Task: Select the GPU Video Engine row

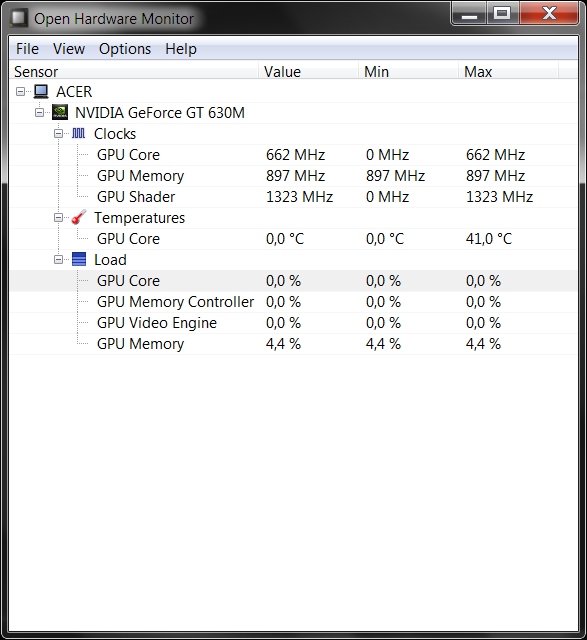Action: click(x=293, y=323)
